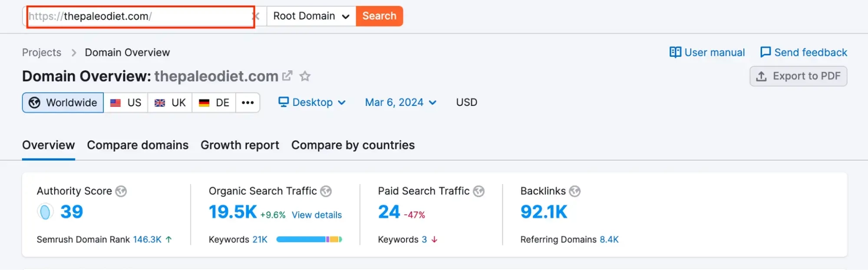Open the Growth report tab

click(x=240, y=145)
